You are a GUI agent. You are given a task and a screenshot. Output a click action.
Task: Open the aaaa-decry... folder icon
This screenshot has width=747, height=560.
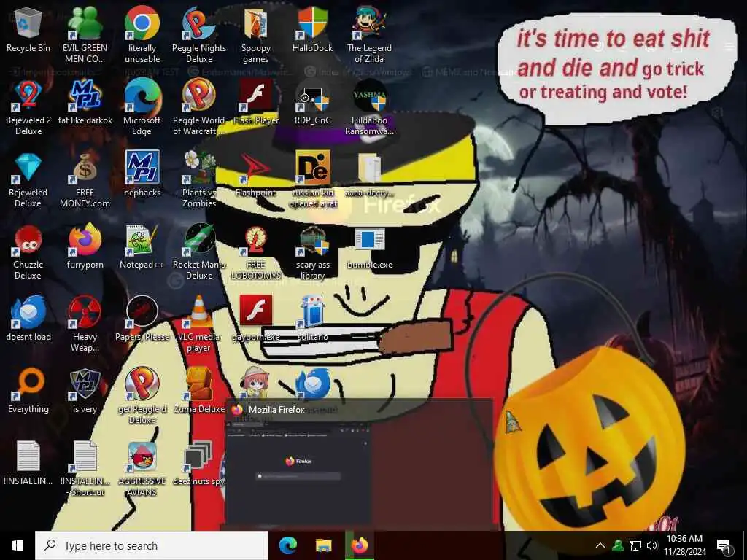coord(369,175)
